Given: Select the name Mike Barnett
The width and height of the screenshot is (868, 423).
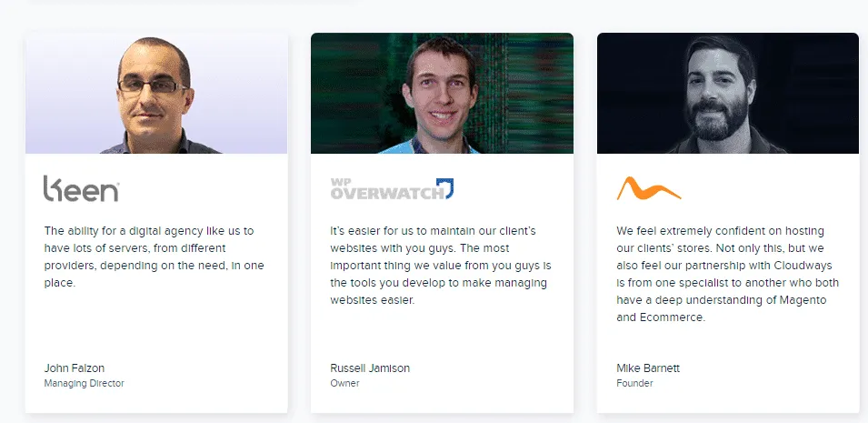Looking at the screenshot, I should 648,368.
